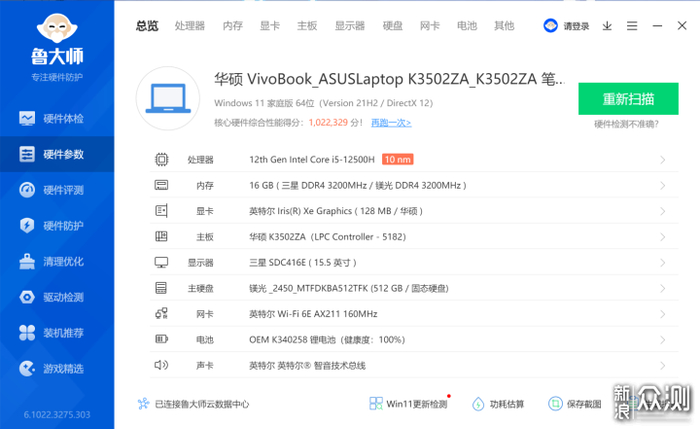Screen dimensions: 700x429
Task: Open 硬件评测 benchmark section
Action: coord(57,190)
